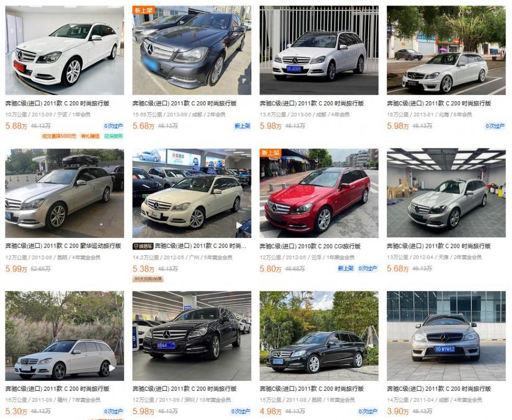Click the 成交直降5000元 promotion tag
512x420 pixels.
tap(59, 136)
